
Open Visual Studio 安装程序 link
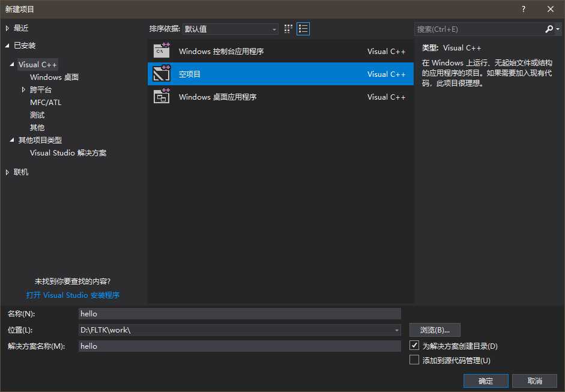[73, 295]
